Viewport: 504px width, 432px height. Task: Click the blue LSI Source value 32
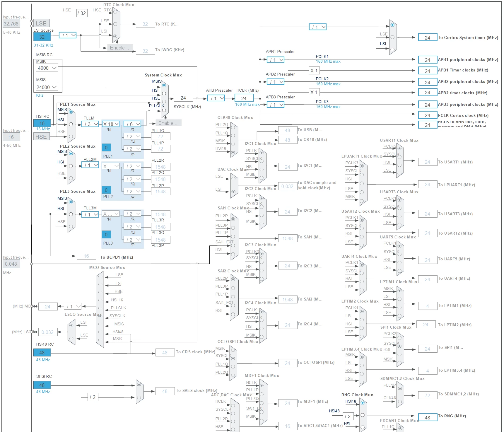42,37
